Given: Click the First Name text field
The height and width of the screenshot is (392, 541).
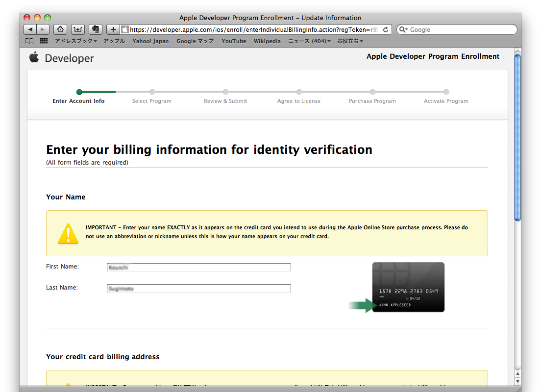Looking at the screenshot, I should click(198, 268).
